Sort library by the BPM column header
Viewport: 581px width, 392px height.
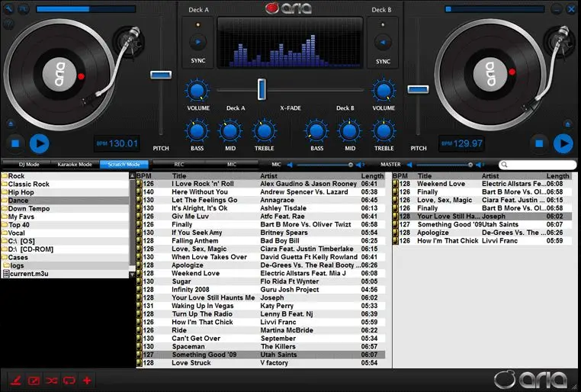(143, 176)
